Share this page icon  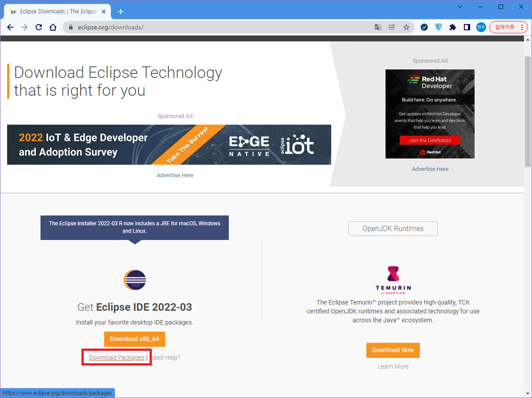[x=392, y=27]
